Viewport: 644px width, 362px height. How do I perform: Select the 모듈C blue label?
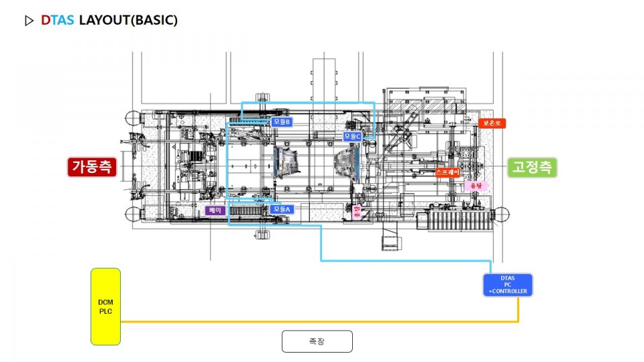pos(352,136)
